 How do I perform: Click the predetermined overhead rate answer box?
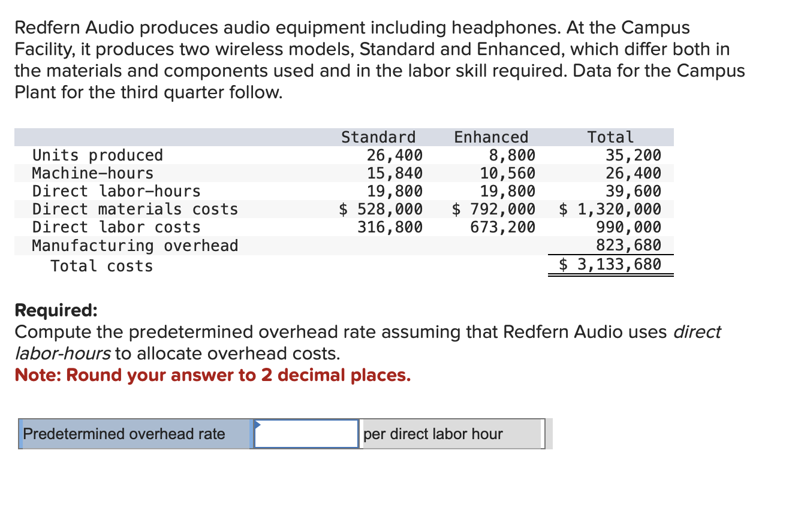(x=306, y=434)
